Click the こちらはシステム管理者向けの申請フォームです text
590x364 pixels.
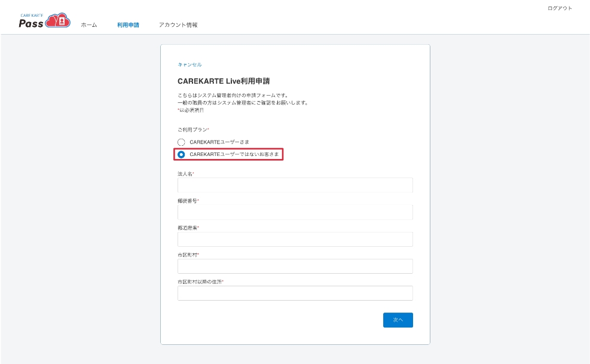233,95
